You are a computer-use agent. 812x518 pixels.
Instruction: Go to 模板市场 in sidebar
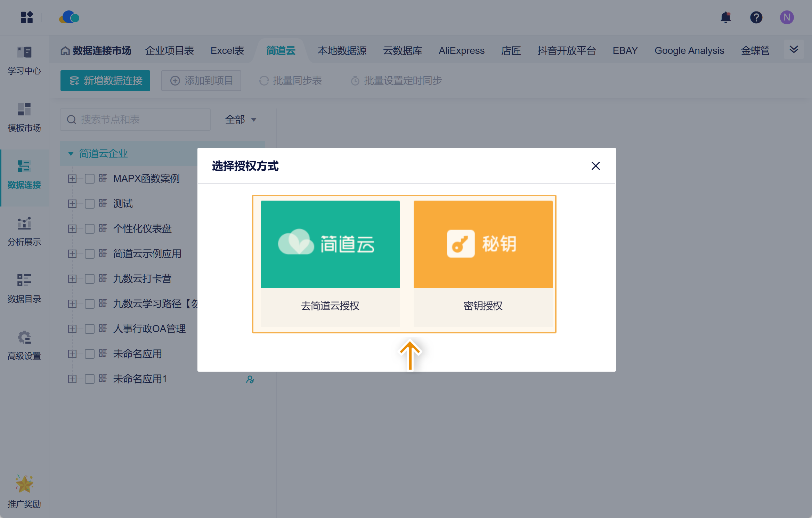pos(24,118)
